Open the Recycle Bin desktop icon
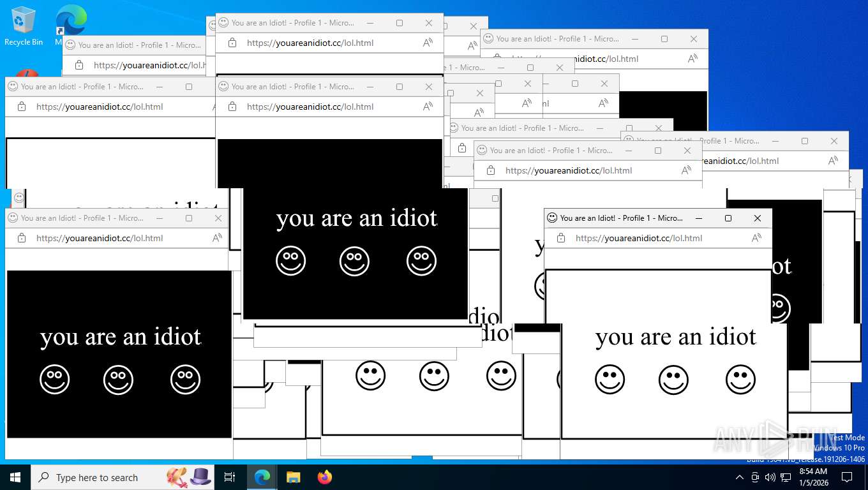The height and width of the screenshot is (490, 868). pos(24,27)
